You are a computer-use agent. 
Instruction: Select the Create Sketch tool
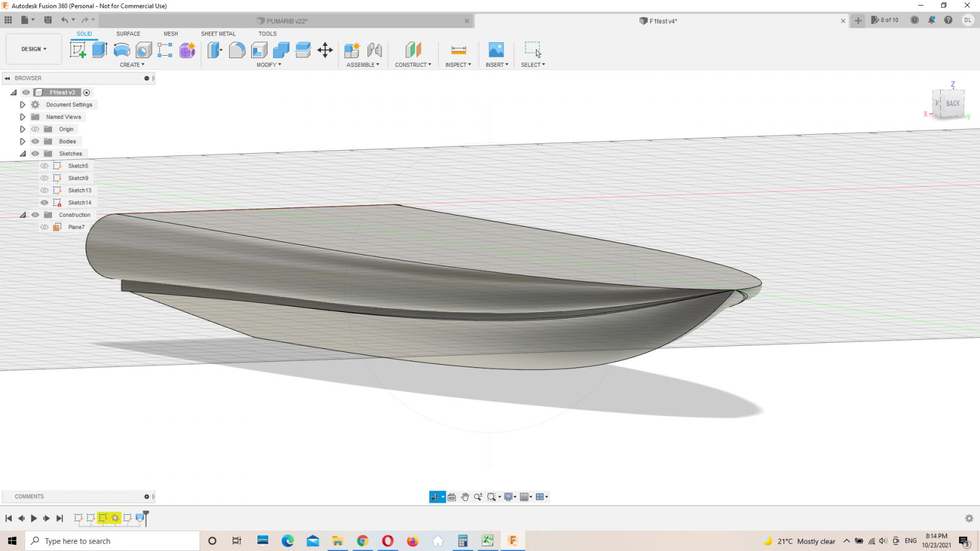[x=78, y=50]
